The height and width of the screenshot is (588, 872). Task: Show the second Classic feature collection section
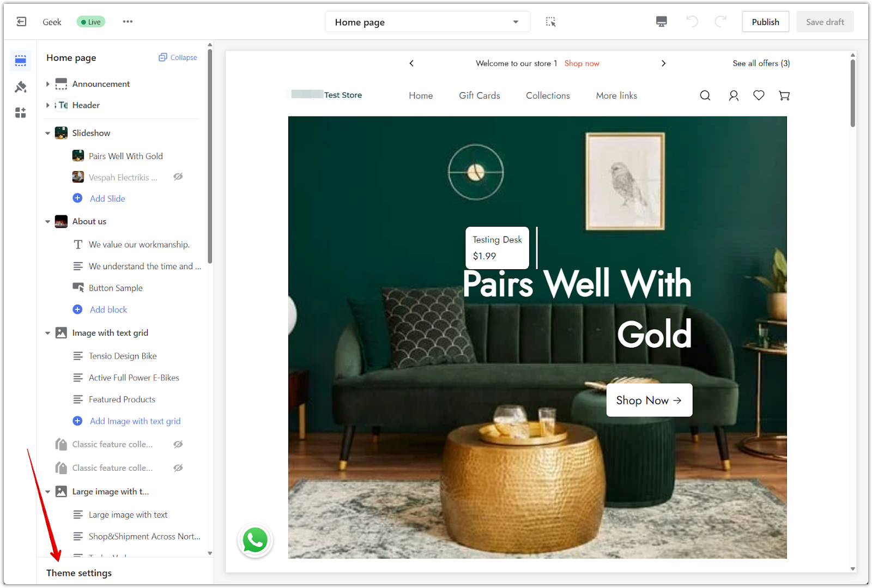(178, 468)
